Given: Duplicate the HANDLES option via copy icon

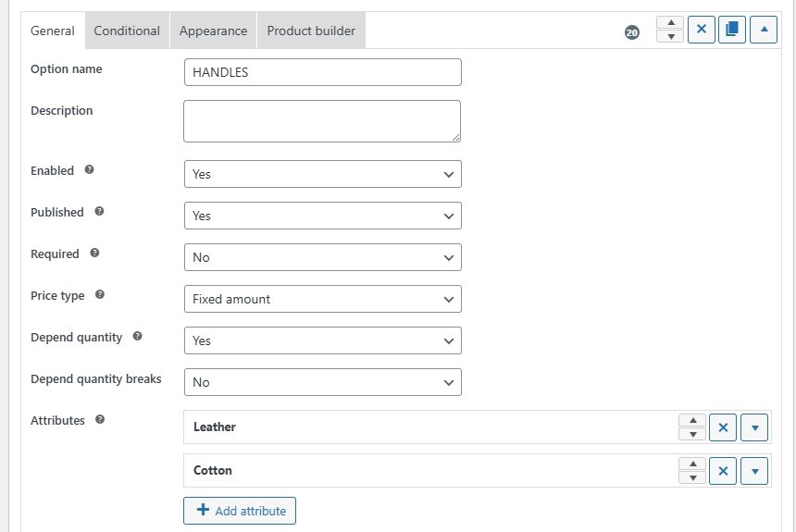Looking at the screenshot, I should coord(732,30).
